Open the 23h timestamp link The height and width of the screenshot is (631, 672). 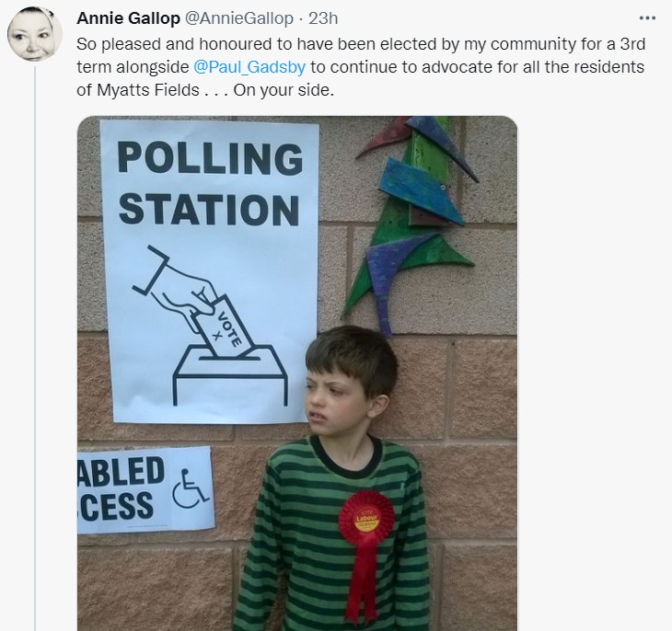323,18
